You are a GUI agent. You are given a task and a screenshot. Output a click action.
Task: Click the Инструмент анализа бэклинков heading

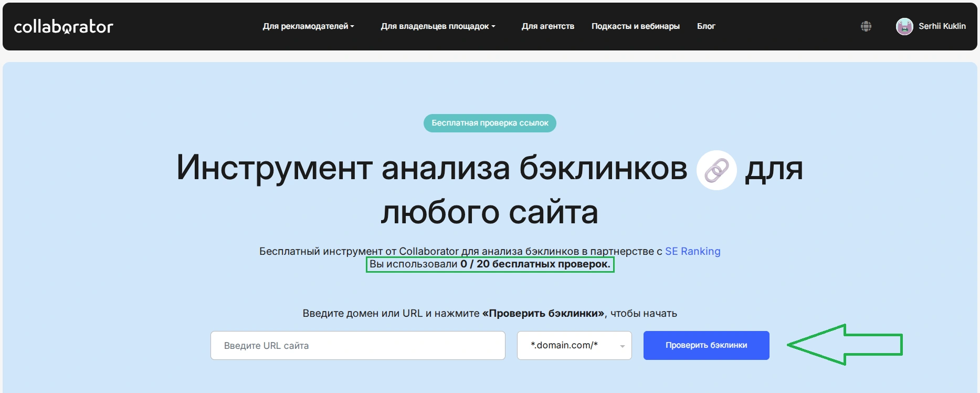pyautogui.click(x=490, y=189)
